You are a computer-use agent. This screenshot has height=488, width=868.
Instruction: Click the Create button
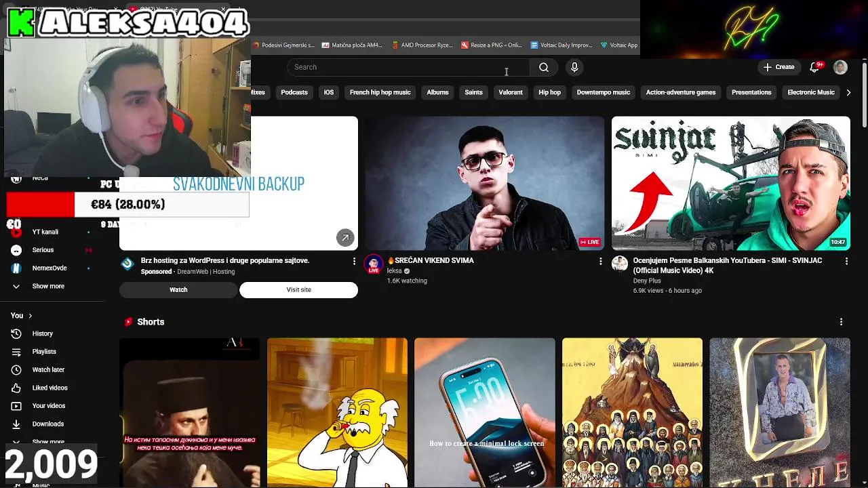[x=778, y=66]
